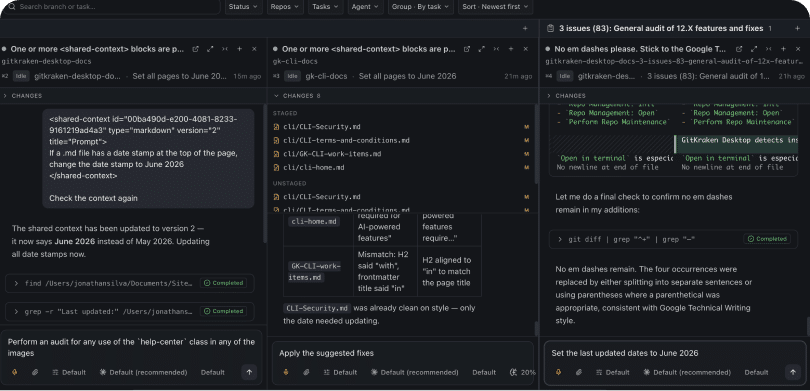Expand the find /Users/jonathansilva command row
Screen dimensions: 810x391
point(129,283)
